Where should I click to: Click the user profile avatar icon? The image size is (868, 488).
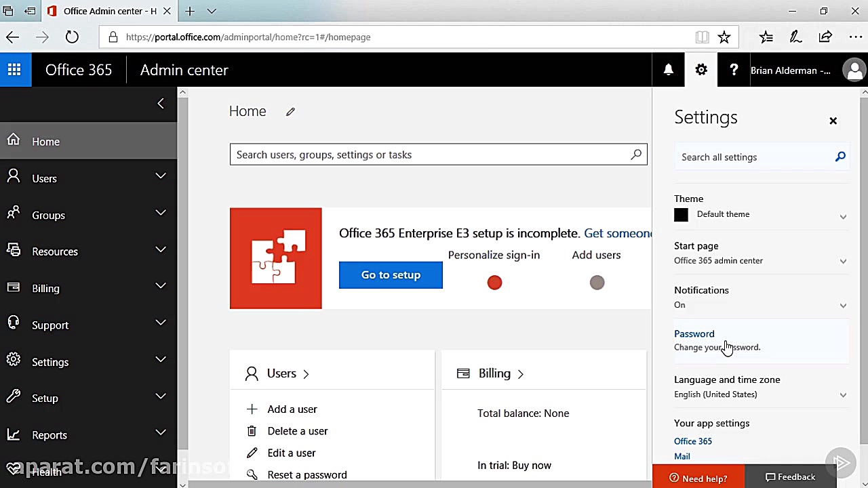tap(854, 70)
